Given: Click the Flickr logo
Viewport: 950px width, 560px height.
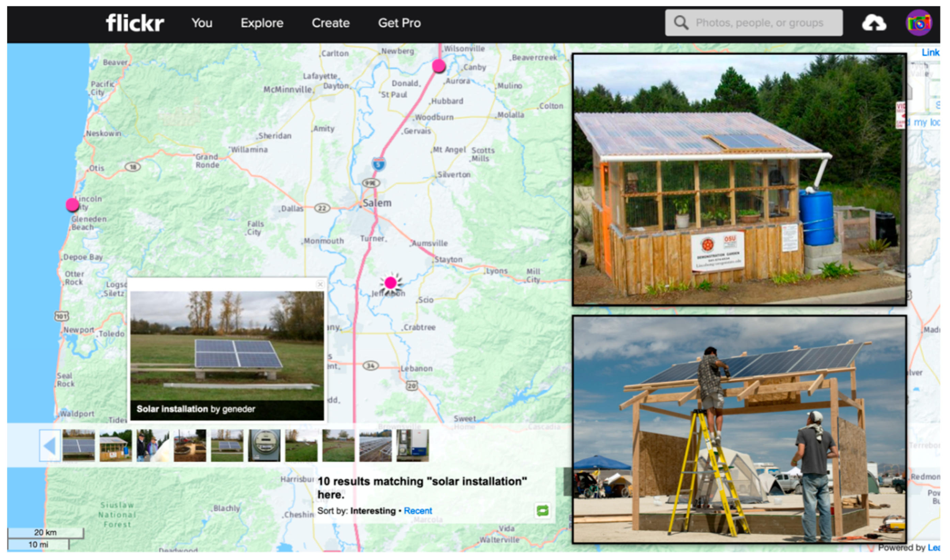Looking at the screenshot, I should [135, 23].
